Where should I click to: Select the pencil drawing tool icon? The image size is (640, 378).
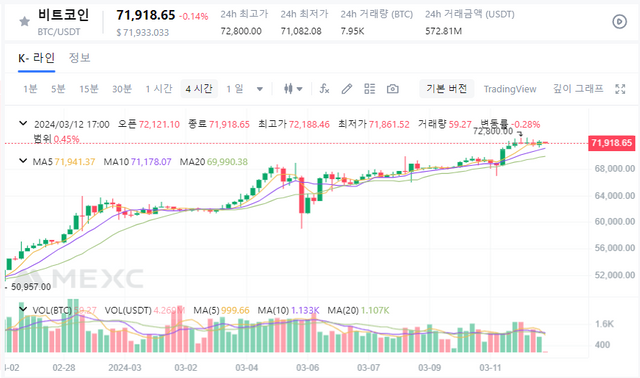[347, 89]
